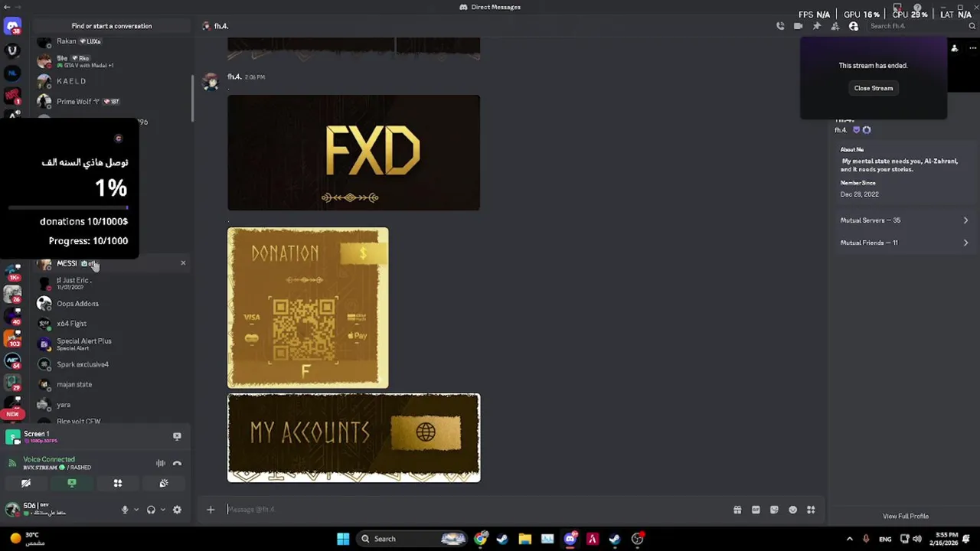The height and width of the screenshot is (551, 980).
Task: Expand the Mutual Friends — 11 list
Action: [904, 243]
